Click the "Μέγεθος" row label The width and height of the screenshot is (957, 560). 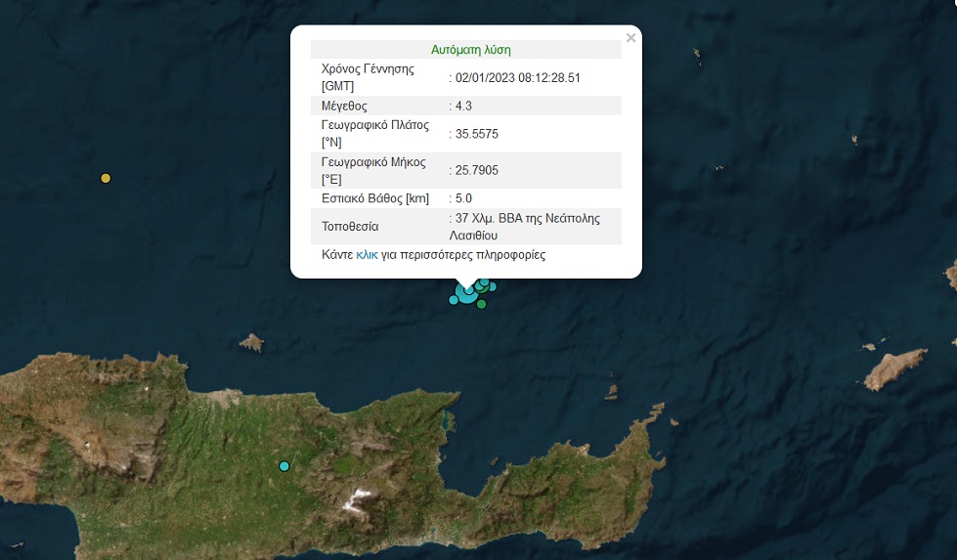(x=344, y=106)
